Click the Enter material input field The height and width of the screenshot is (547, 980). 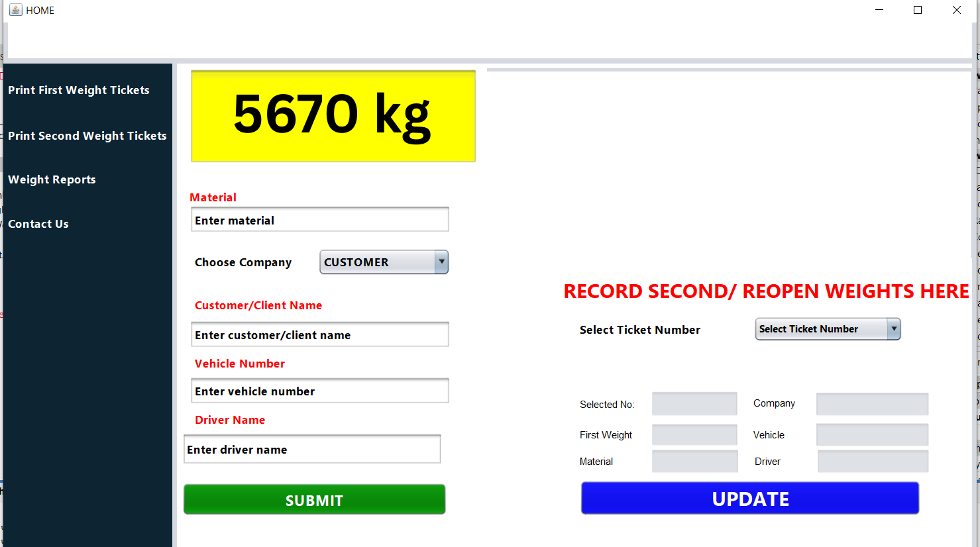[319, 219]
